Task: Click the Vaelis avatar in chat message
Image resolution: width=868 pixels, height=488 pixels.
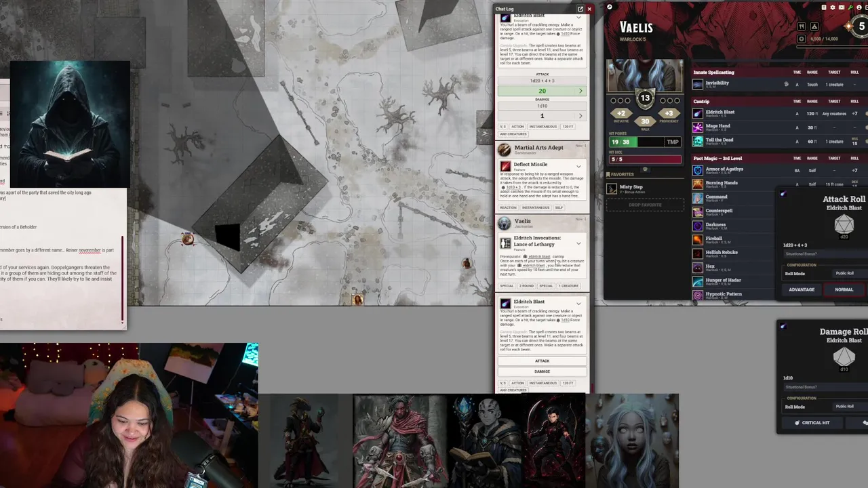Action: [x=504, y=223]
